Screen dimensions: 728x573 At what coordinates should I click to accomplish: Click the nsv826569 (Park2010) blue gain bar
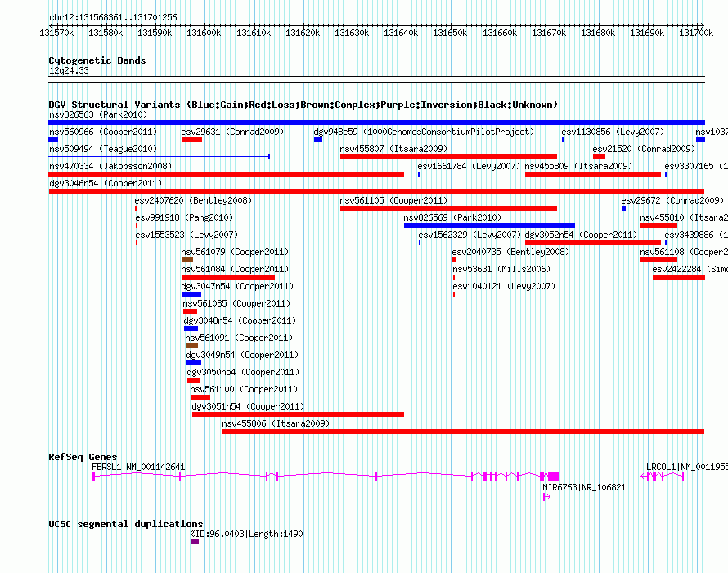tap(489, 226)
